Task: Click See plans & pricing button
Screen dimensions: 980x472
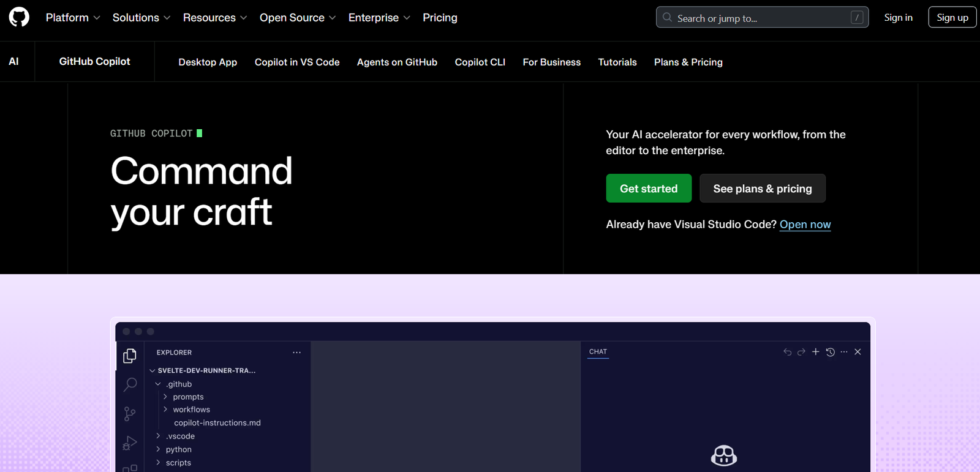Action: coord(763,189)
